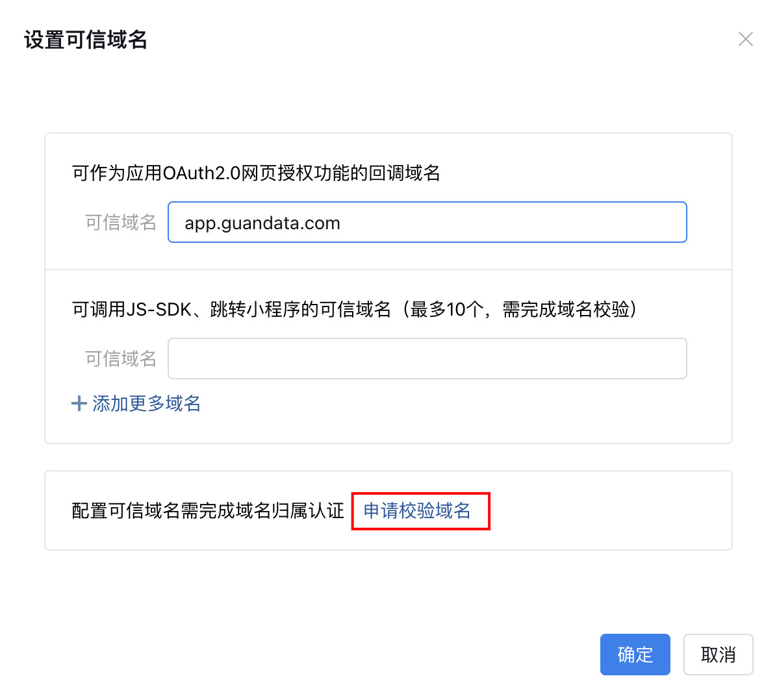Click the OAuth2.0 网页授权 callback domain heading
The image size is (777, 700).
click(256, 173)
